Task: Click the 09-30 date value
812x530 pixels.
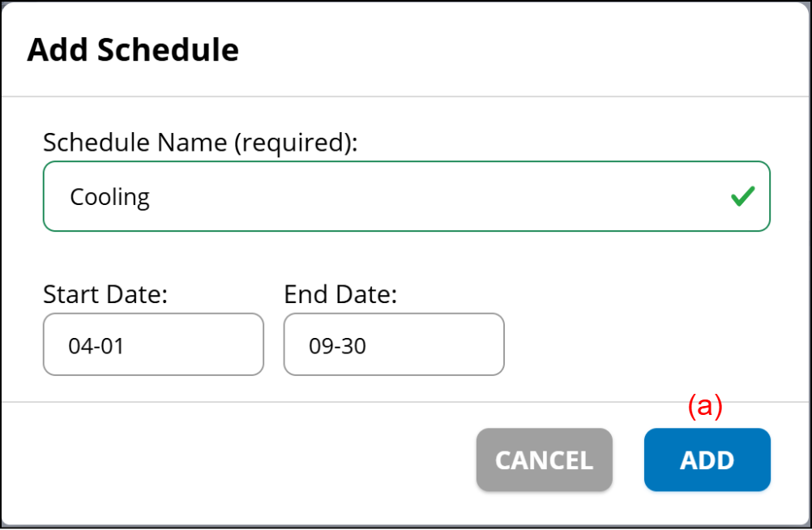Action: click(337, 346)
